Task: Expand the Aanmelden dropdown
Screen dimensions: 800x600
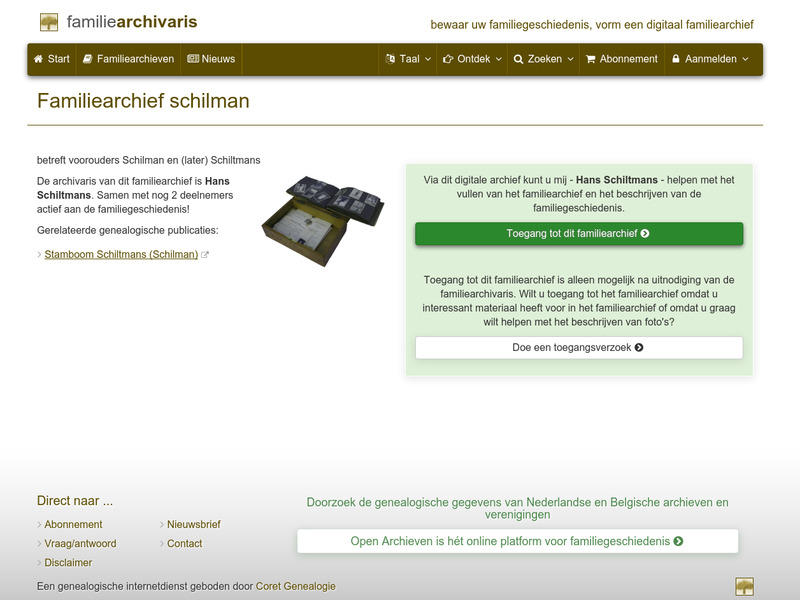Action: [709, 59]
